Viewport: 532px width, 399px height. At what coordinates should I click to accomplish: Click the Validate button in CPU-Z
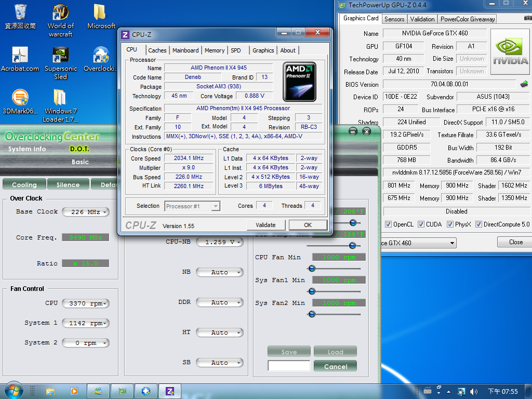coord(265,225)
